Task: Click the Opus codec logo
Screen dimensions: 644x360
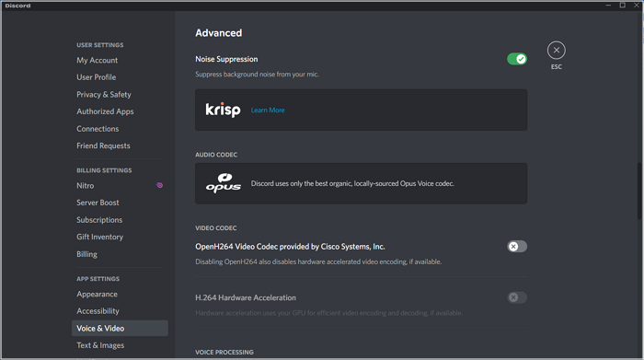Action: tap(224, 183)
